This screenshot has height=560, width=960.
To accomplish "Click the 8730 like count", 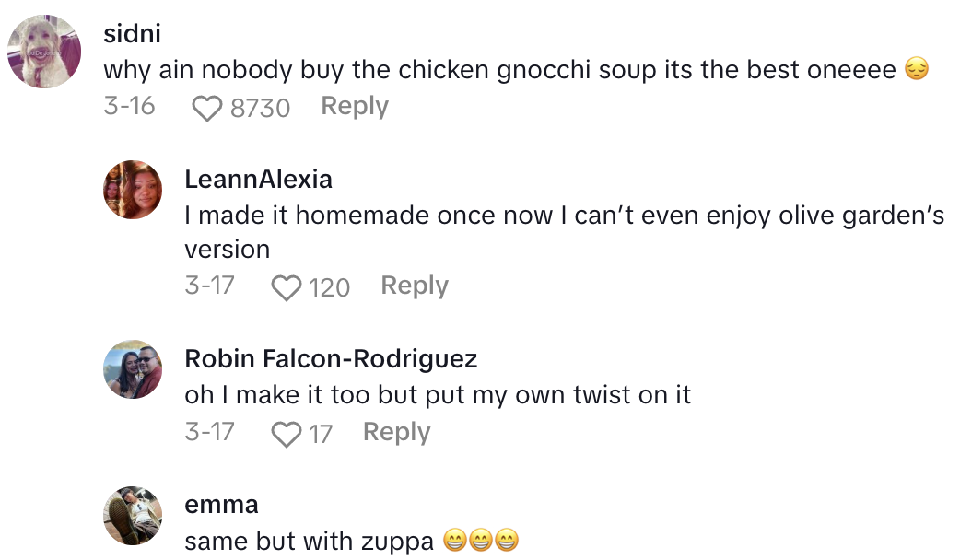I will [260, 109].
